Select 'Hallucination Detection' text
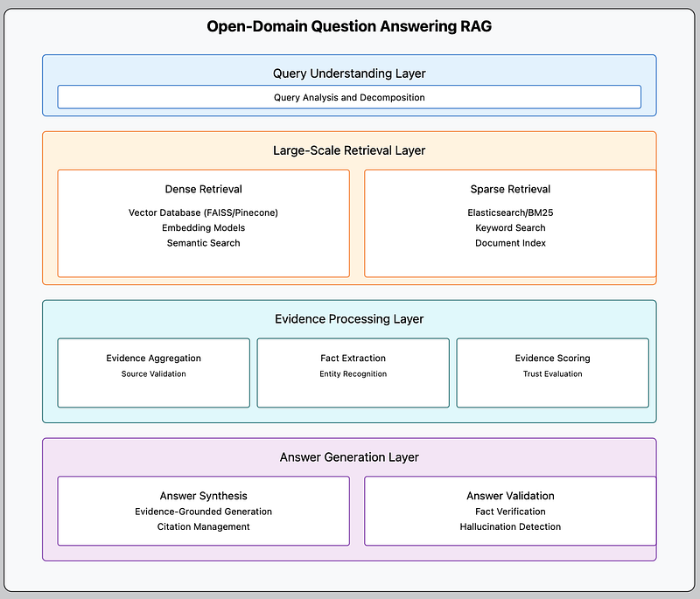The width and height of the screenshot is (700, 599). tap(510, 526)
